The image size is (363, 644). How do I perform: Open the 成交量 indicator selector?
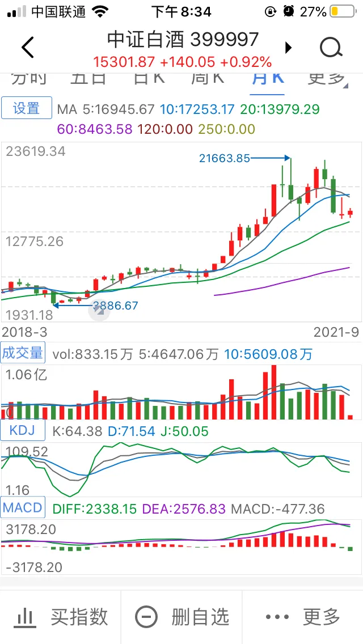(23, 353)
